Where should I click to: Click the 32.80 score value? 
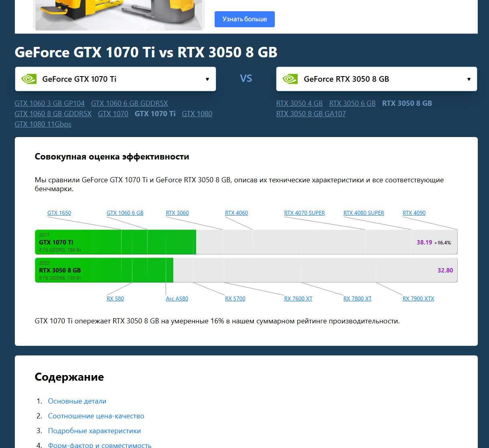tap(445, 270)
